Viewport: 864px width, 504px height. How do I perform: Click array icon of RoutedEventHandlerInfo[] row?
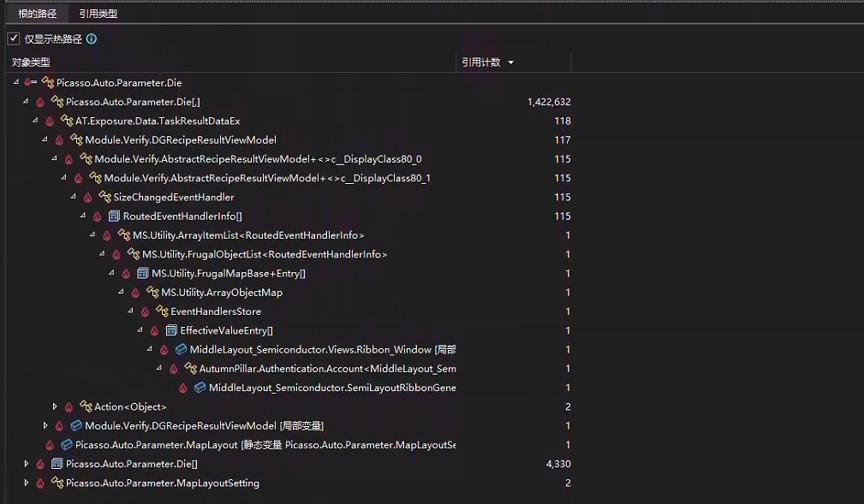(x=114, y=216)
